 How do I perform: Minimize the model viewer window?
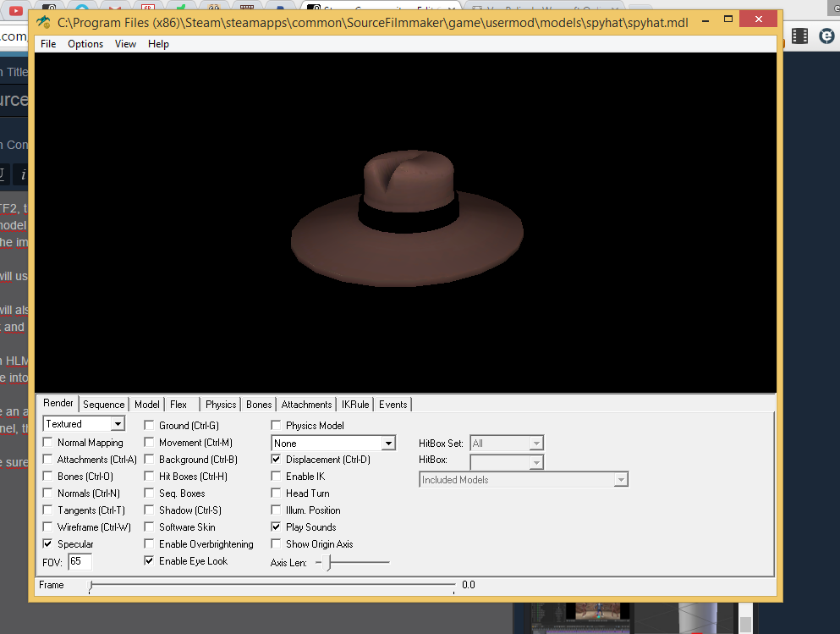point(705,21)
